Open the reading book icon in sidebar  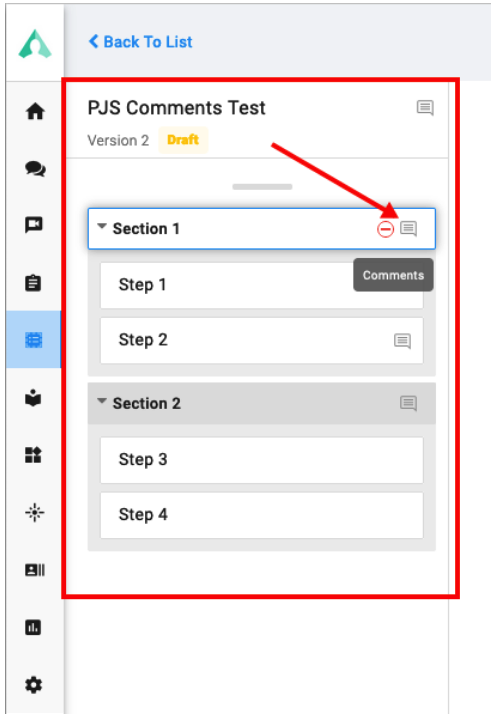coord(33,397)
